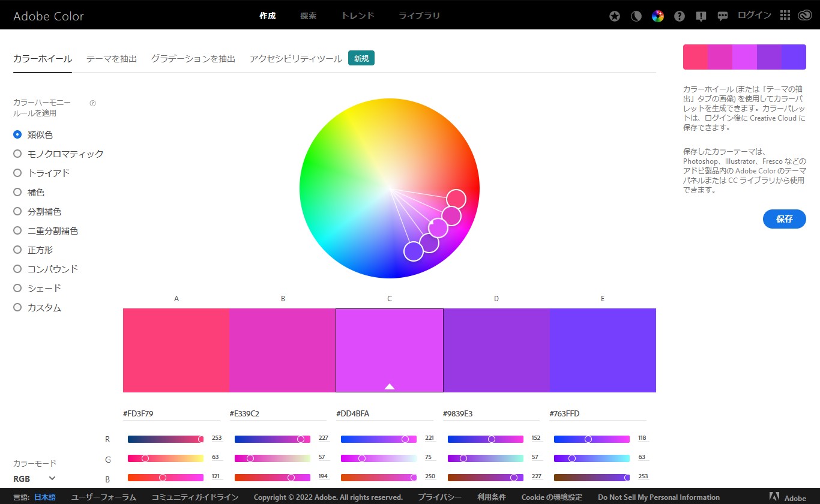Click the G slider for color C
820x504 pixels.
pyautogui.click(x=379, y=458)
